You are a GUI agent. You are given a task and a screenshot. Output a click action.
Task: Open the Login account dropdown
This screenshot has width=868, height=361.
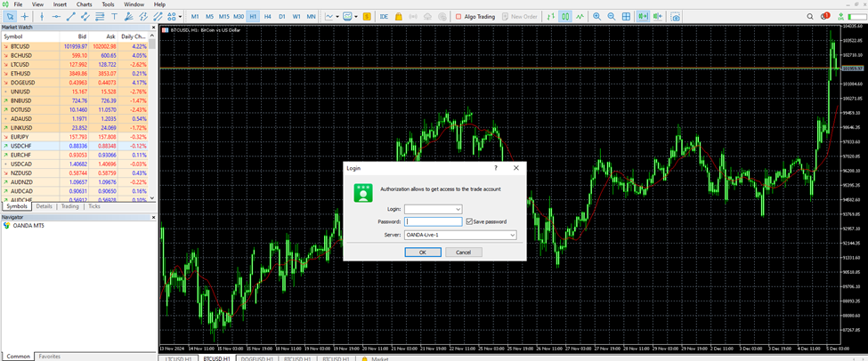point(458,209)
